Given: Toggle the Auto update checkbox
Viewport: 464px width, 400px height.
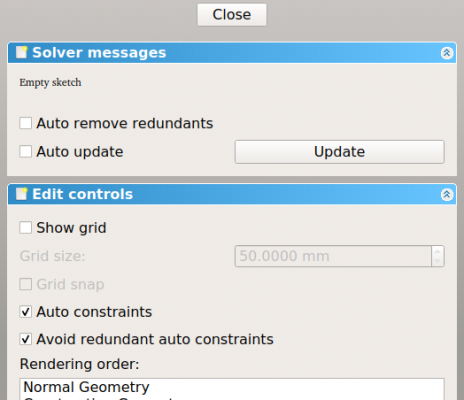Looking at the screenshot, I should (x=26, y=151).
